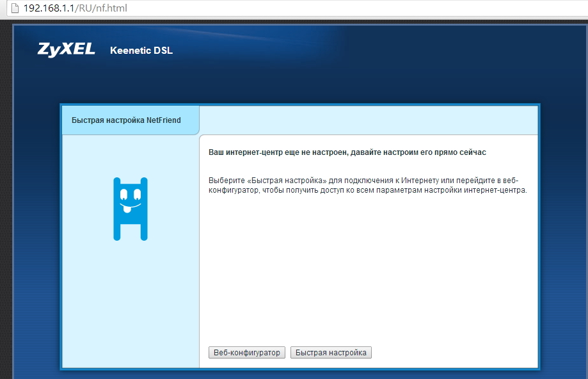This screenshot has width=588, height=379.
Task: Click the Keenetic DSL product name
Action: (x=141, y=51)
